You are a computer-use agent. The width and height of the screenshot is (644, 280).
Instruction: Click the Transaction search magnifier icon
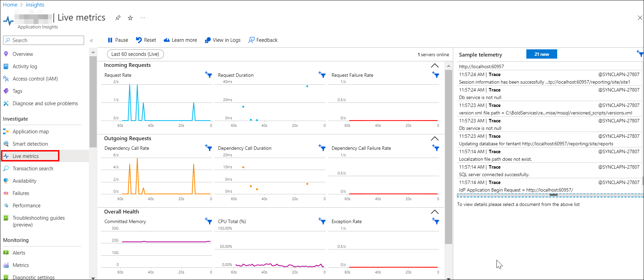pyautogui.click(x=6, y=168)
